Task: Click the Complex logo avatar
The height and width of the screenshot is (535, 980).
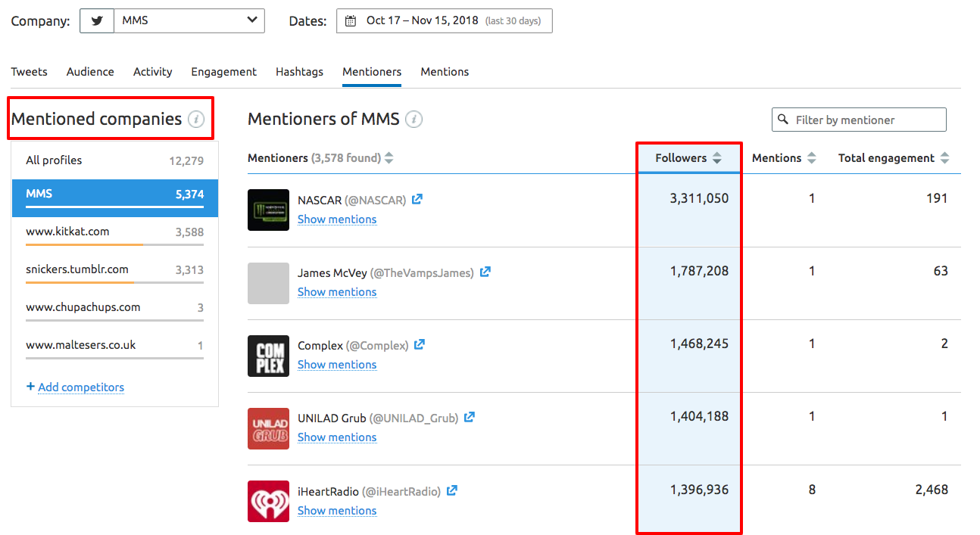Action: (268, 356)
